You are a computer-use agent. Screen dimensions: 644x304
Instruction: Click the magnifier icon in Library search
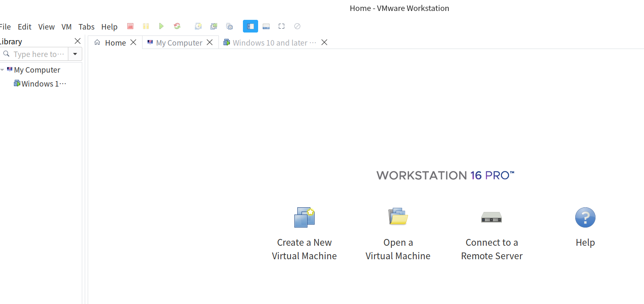6,54
